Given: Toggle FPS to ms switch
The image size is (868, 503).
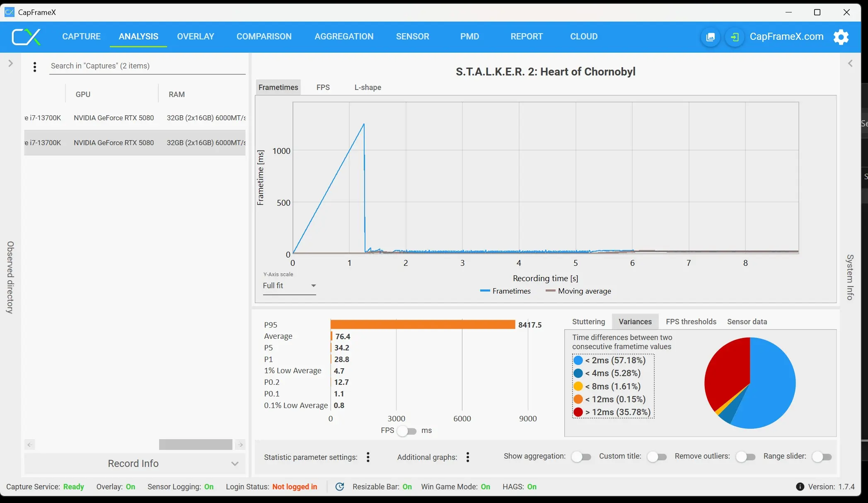Looking at the screenshot, I should pyautogui.click(x=406, y=431).
